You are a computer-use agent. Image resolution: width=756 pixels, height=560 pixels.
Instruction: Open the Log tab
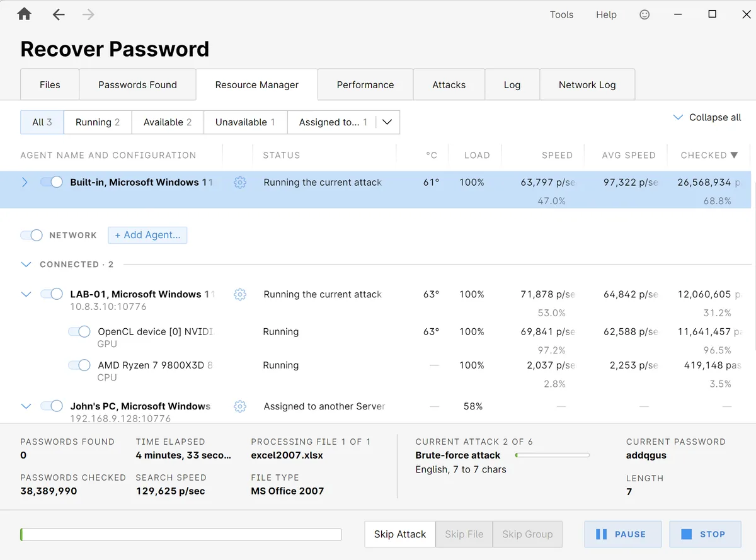[x=512, y=84]
